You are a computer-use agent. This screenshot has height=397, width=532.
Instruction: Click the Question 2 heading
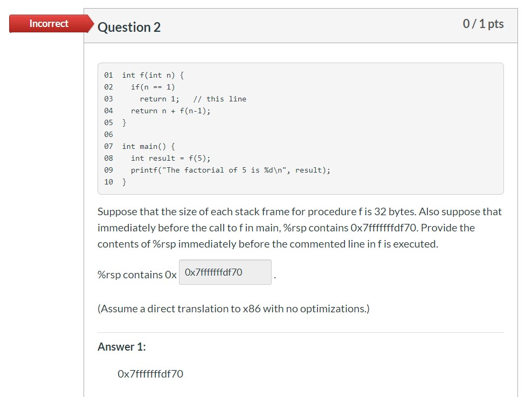tap(128, 27)
